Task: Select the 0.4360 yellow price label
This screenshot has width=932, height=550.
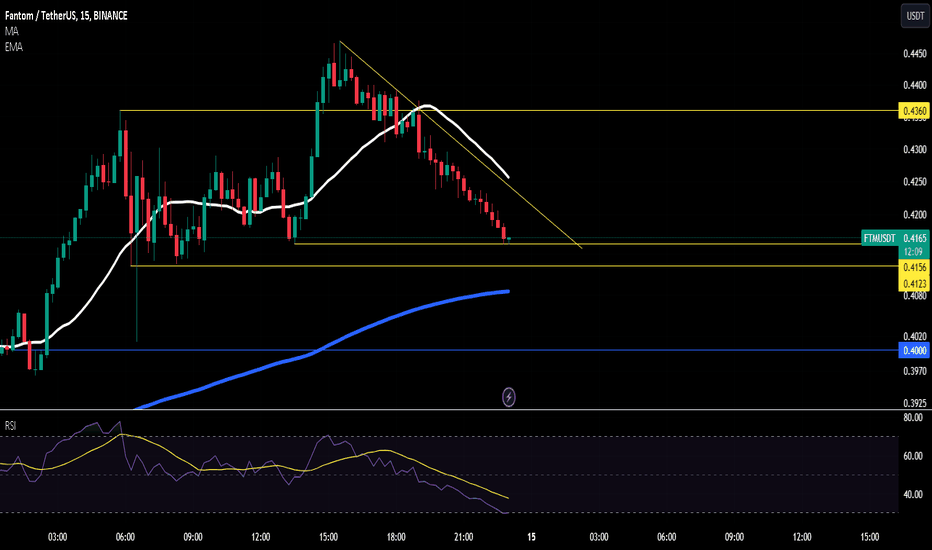Action: [x=914, y=111]
